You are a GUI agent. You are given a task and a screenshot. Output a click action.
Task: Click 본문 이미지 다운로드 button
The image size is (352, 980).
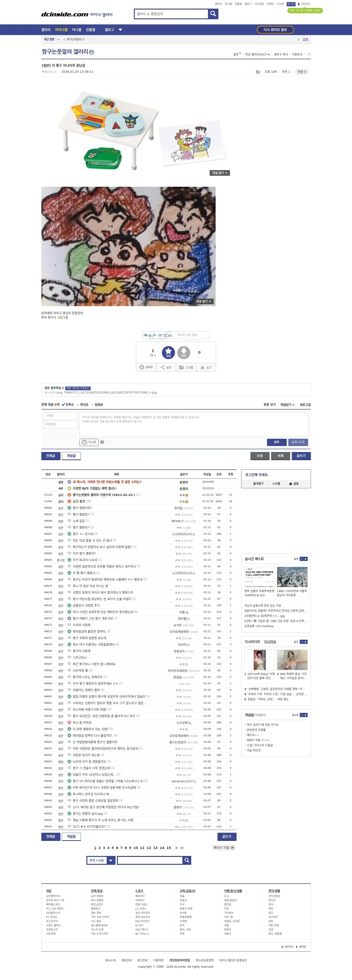(78, 388)
